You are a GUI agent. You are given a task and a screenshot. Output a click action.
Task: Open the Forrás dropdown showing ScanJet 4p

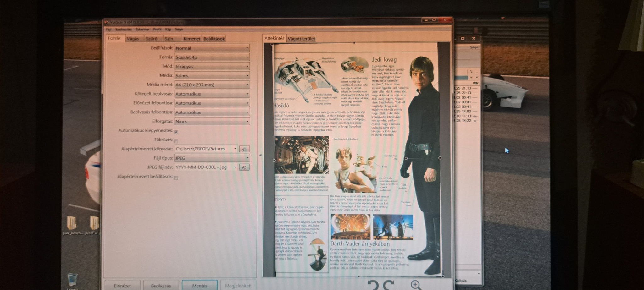212,57
